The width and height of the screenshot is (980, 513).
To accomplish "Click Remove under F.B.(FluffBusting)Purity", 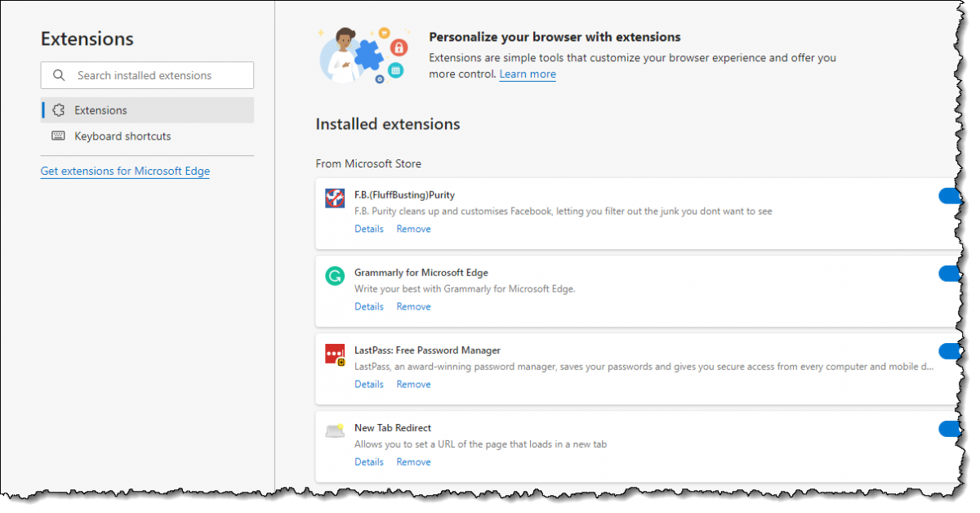I will click(x=413, y=228).
